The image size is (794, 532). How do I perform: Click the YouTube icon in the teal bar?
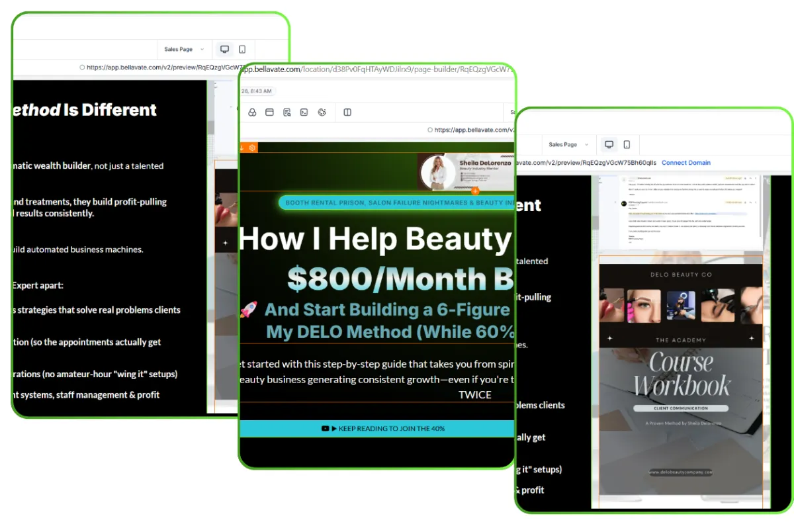click(325, 429)
